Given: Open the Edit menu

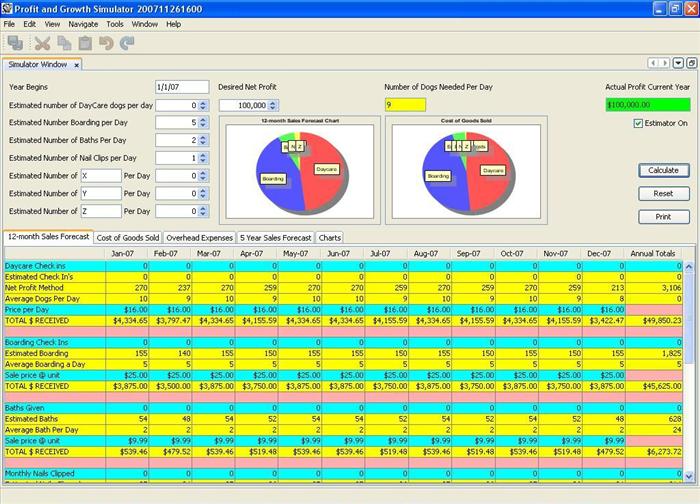Looking at the screenshot, I should tap(29, 24).
